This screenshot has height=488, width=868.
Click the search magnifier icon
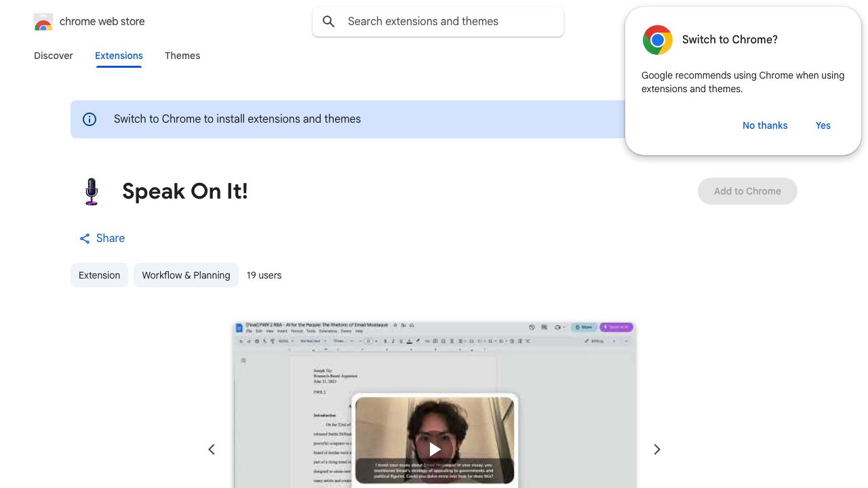329,22
